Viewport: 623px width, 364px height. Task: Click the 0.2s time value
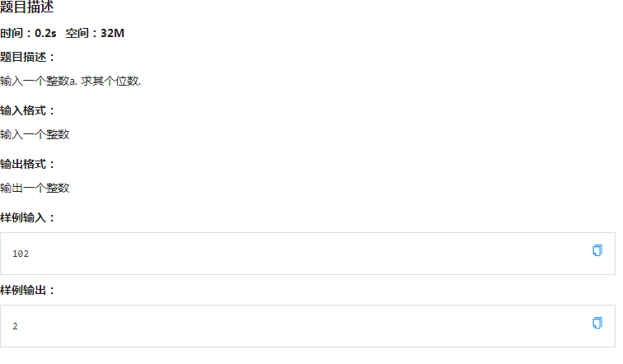click(45, 33)
